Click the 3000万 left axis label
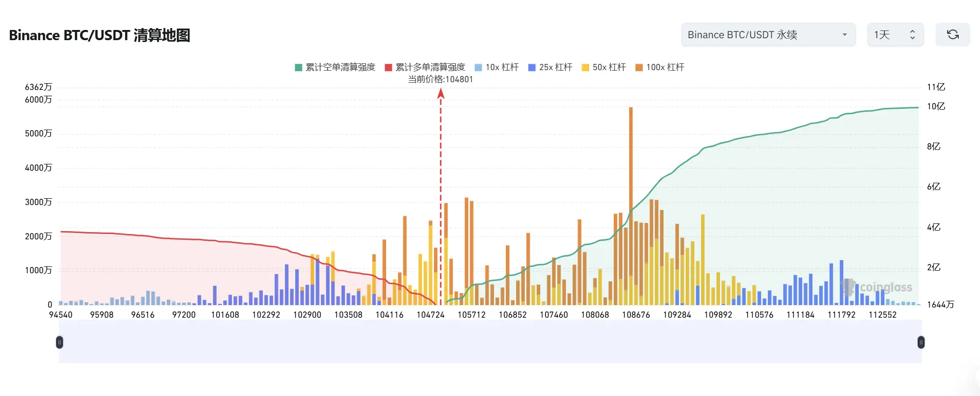 pyautogui.click(x=38, y=202)
